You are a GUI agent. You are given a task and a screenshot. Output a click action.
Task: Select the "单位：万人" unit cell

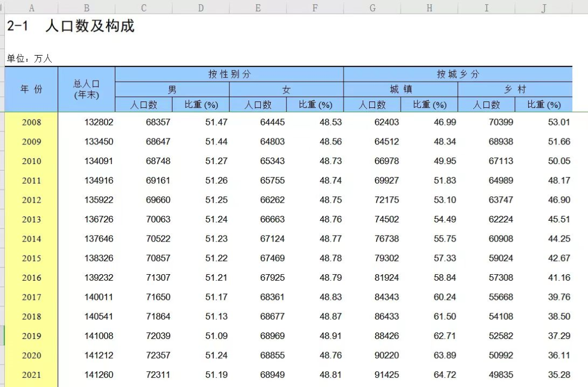29,58
